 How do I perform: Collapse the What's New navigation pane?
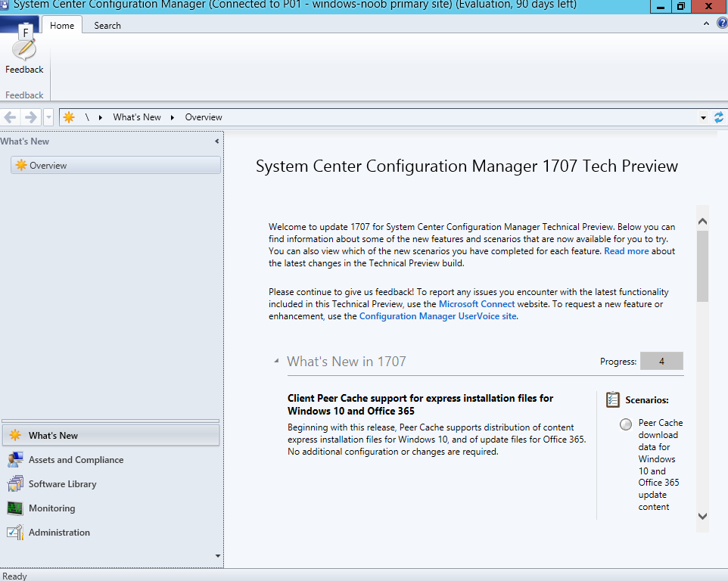[217, 141]
